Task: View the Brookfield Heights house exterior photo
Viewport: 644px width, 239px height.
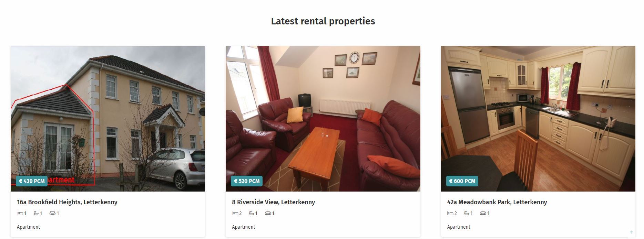Action: coord(108,119)
